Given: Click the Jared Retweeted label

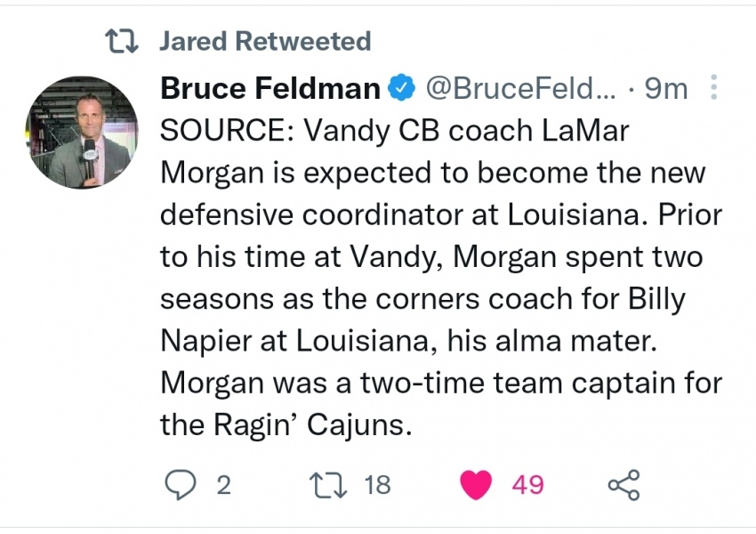Looking at the screenshot, I should click(264, 41).
